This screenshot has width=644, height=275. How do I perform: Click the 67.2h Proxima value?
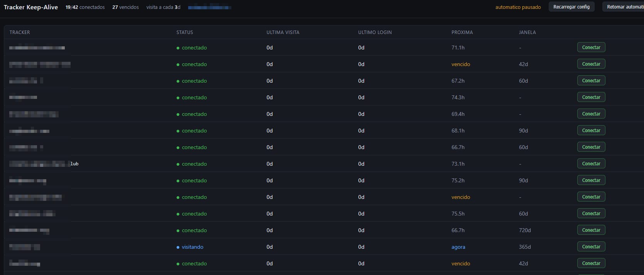458,81
